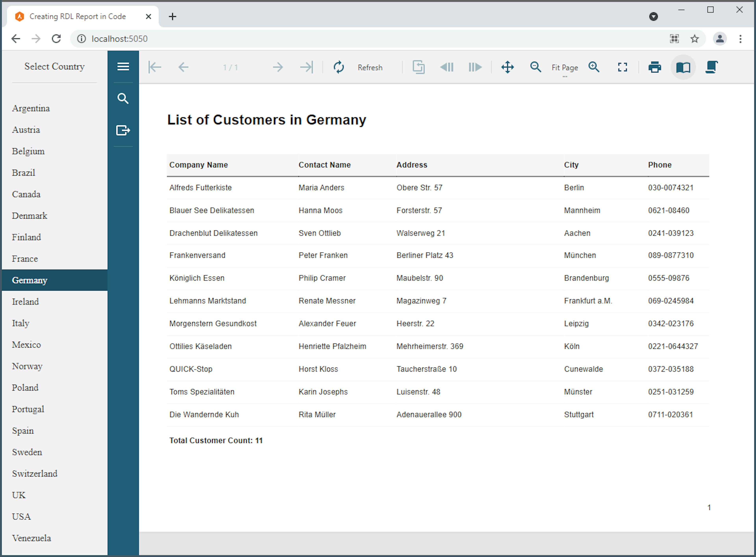Click the Venezuela country link

[x=32, y=538]
